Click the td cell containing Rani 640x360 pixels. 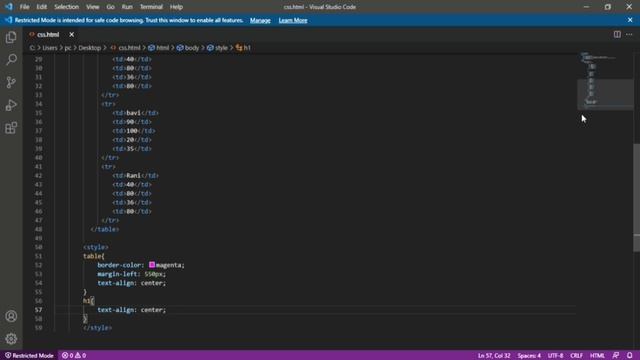click(135, 176)
